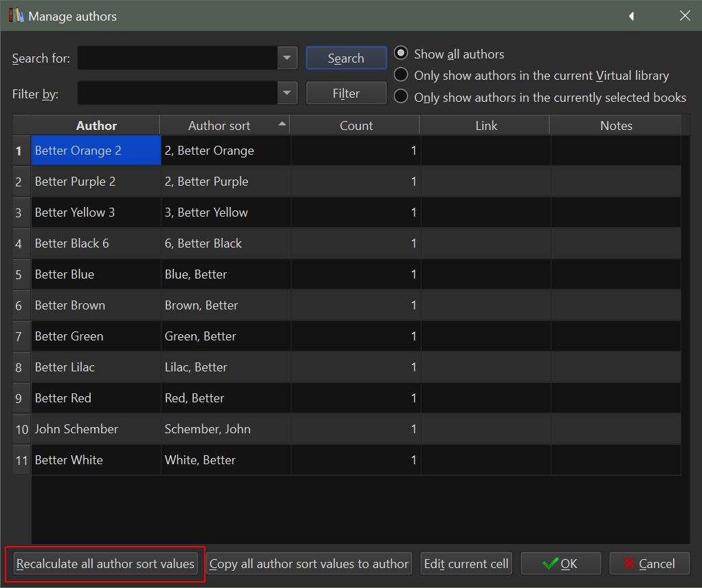Click Edit current cell button
This screenshot has width=702, height=588.
[466, 564]
